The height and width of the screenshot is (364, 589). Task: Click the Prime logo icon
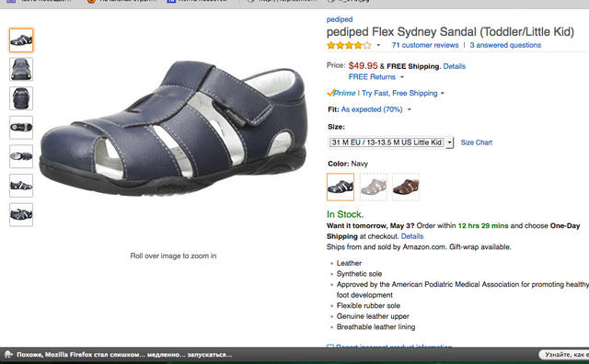pyautogui.click(x=341, y=93)
